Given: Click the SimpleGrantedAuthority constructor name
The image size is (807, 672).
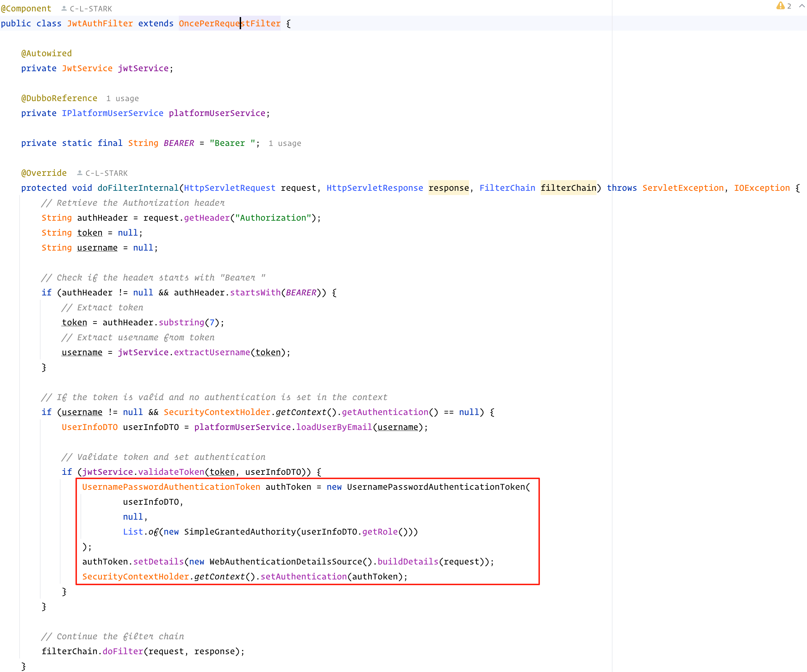Looking at the screenshot, I should [x=240, y=532].
